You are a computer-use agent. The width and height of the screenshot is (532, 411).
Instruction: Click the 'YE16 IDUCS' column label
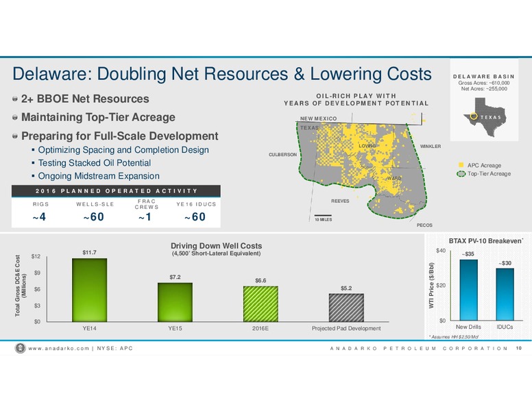point(196,204)
